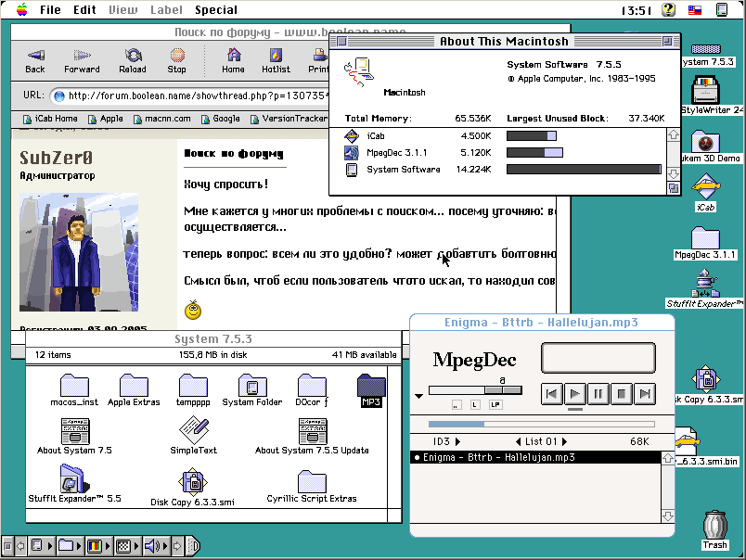The height and width of the screenshot is (560, 746).
Task: Expand MpegDec options with the down triangle
Action: pos(419,396)
